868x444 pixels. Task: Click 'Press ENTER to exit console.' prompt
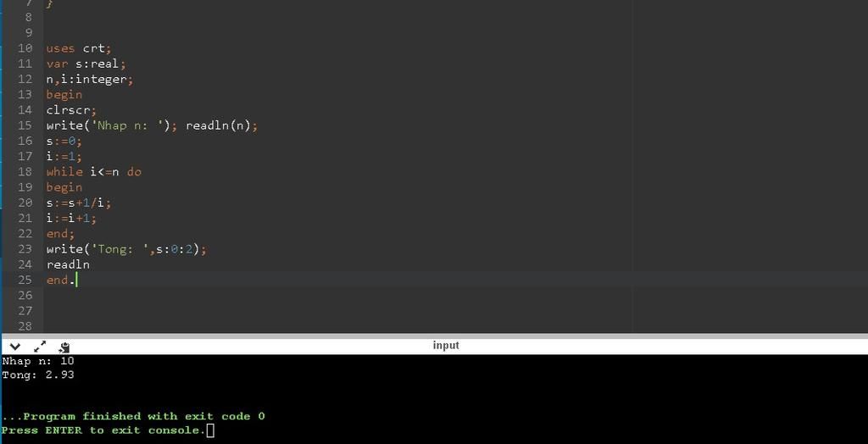tap(103, 430)
